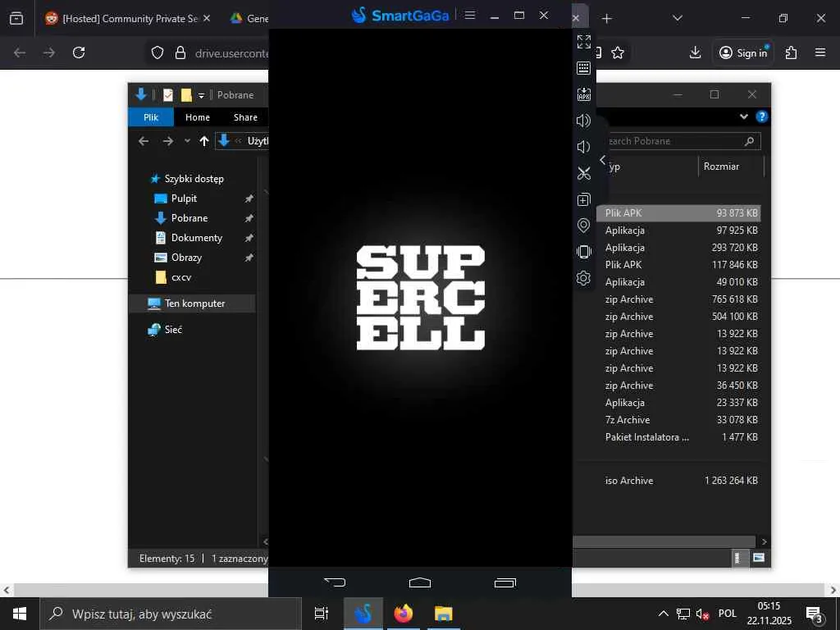
Task: Select Dokumenty in Quick access
Action: [196, 238]
